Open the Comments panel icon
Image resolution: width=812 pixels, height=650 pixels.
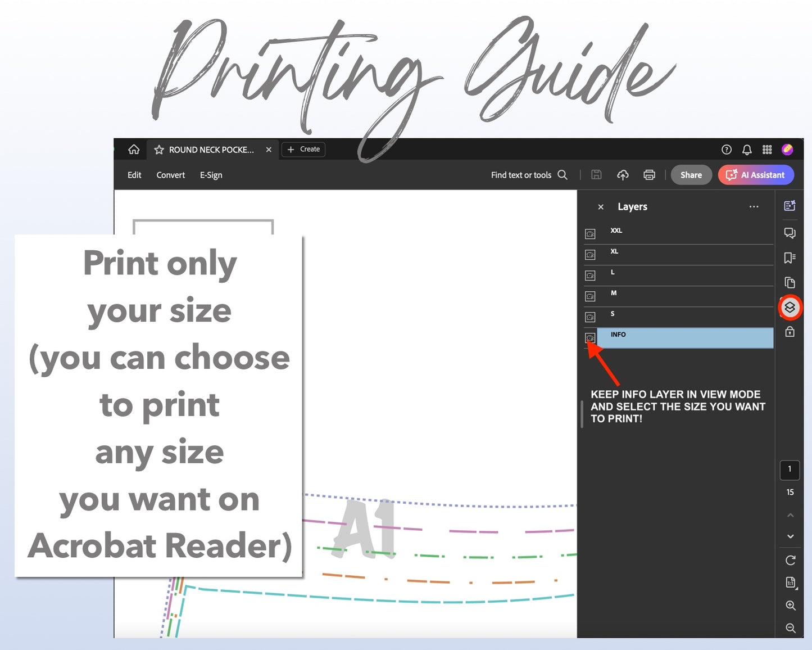[x=790, y=233]
